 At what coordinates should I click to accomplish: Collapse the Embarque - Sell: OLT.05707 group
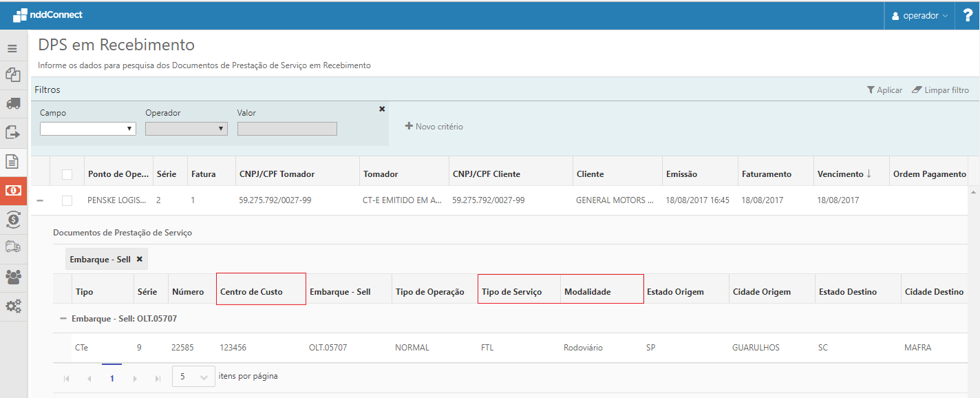(x=63, y=319)
